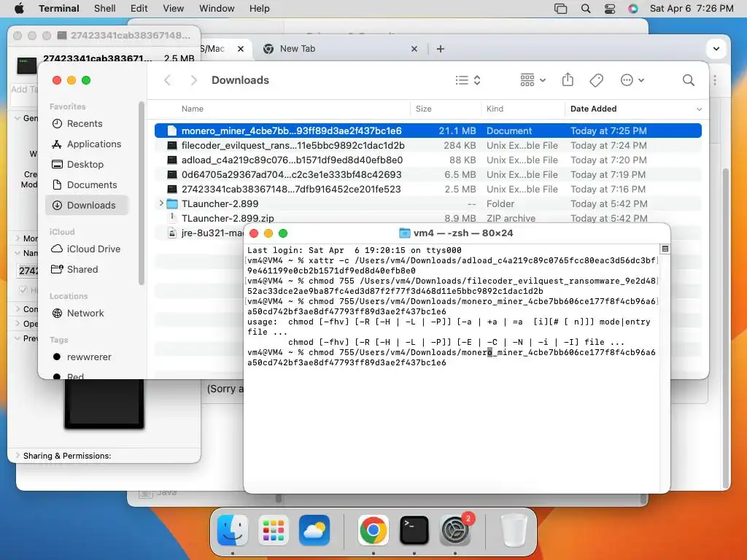Open the View menu
The width and height of the screenshot is (747, 560).
[x=173, y=8]
